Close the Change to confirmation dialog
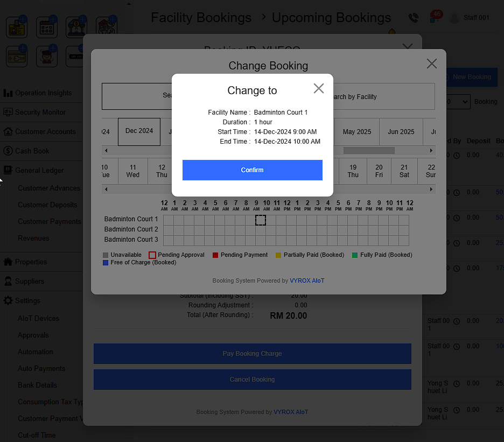 319,89
